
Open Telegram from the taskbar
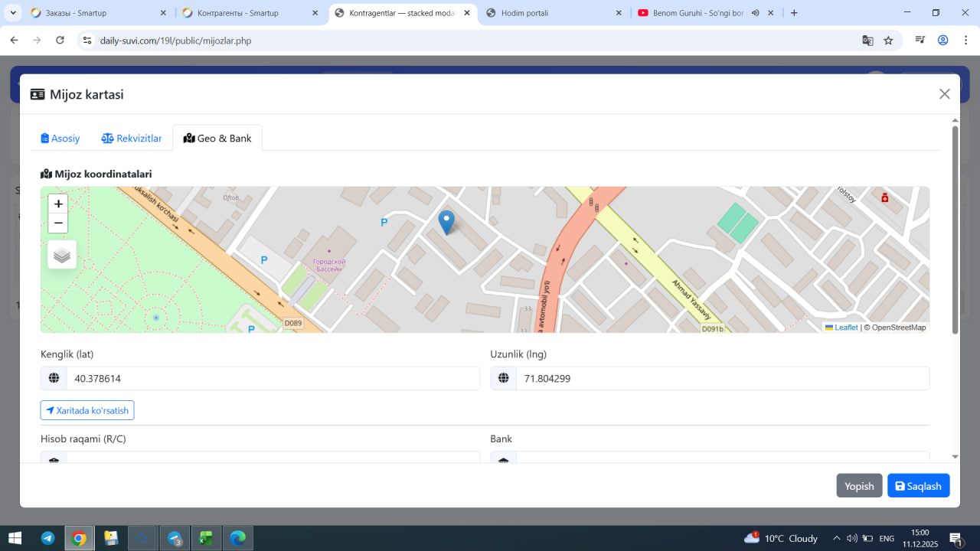pyautogui.click(x=47, y=538)
